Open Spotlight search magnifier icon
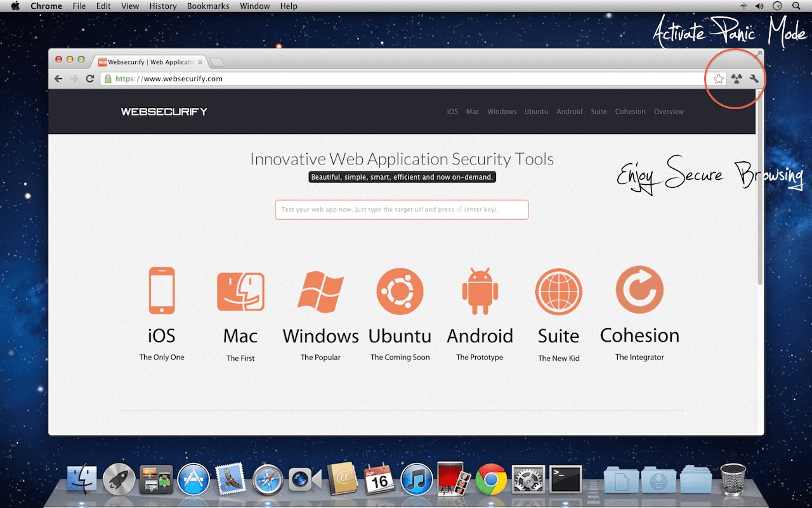This screenshot has height=508, width=812. pos(796,6)
